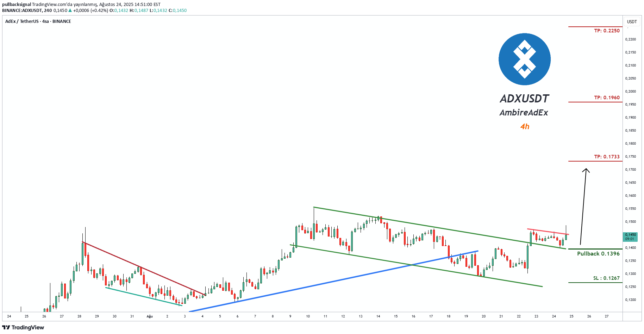644x334 pixels.
Task: Click the blue AdEx coin logo
Action: click(x=524, y=59)
